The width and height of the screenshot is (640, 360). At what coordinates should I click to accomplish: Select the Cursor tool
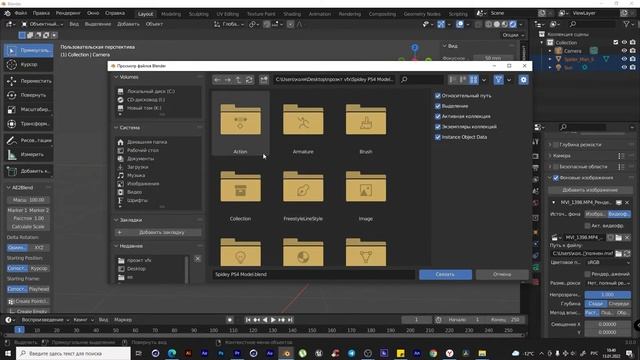(x=29, y=64)
